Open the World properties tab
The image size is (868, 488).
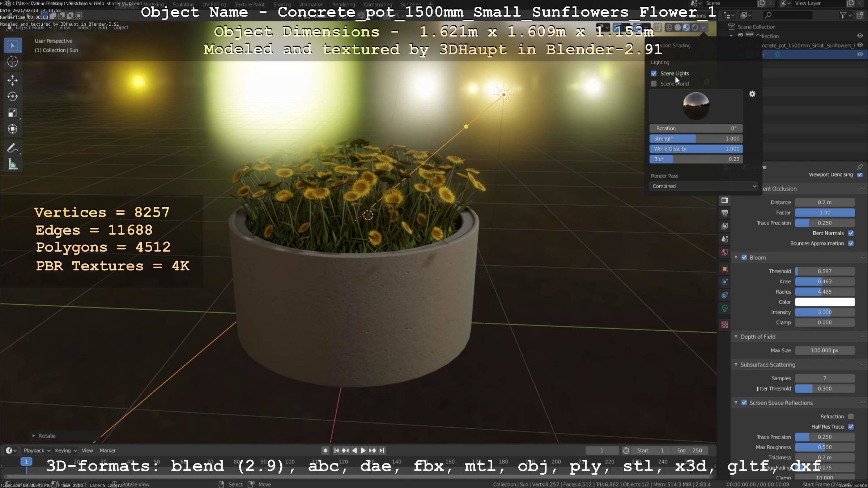[x=725, y=252]
